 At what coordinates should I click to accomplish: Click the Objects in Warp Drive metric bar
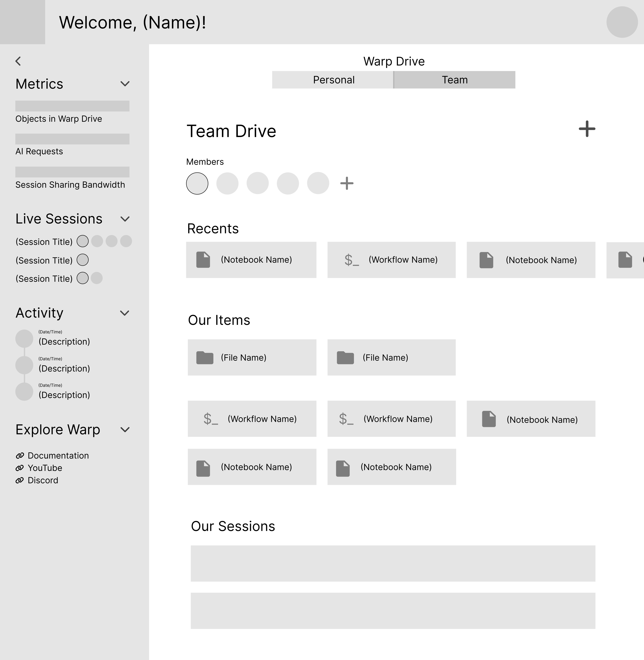coord(72,106)
